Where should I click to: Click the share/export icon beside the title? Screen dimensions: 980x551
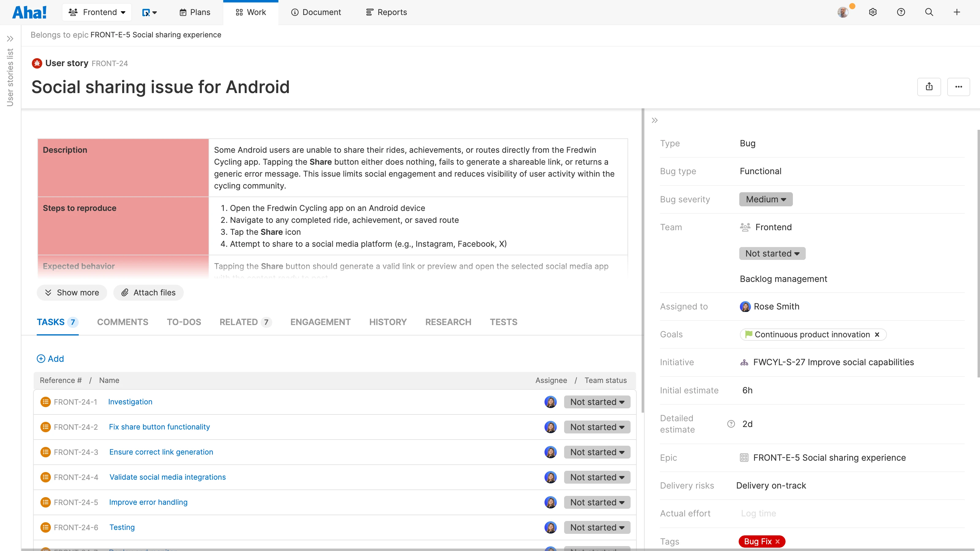pos(929,87)
